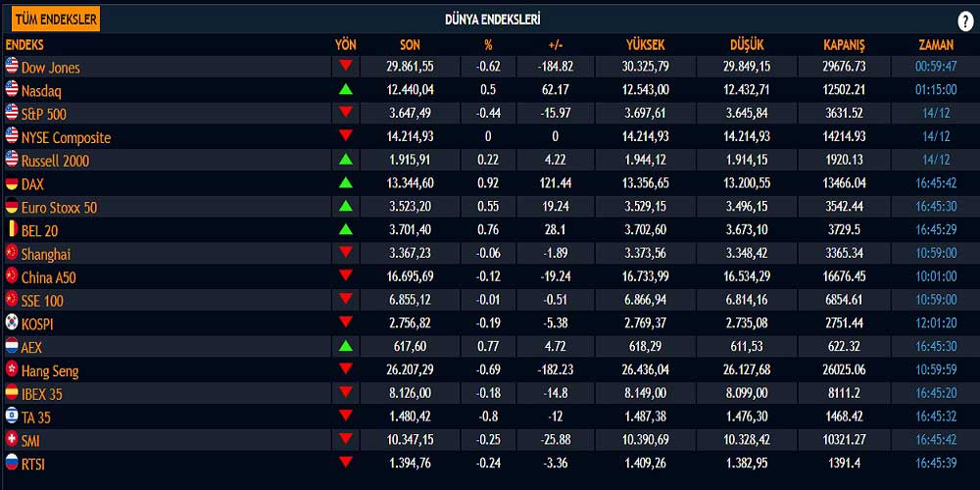Sort by the ENDEKS column header

pos(24,45)
